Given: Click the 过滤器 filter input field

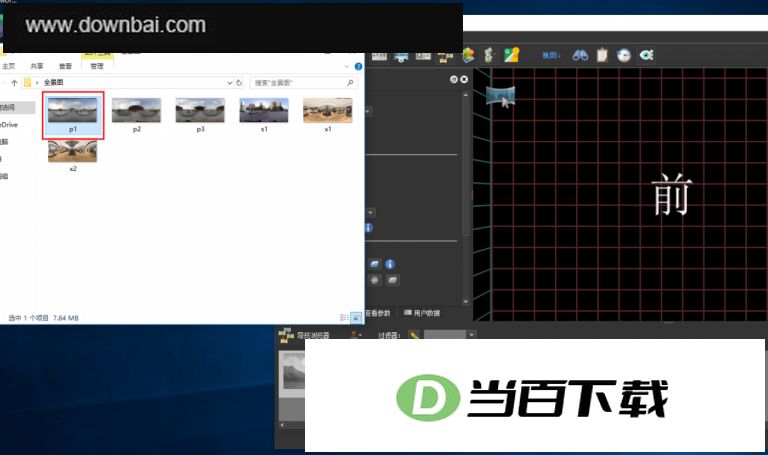Looking at the screenshot, I should (x=445, y=335).
